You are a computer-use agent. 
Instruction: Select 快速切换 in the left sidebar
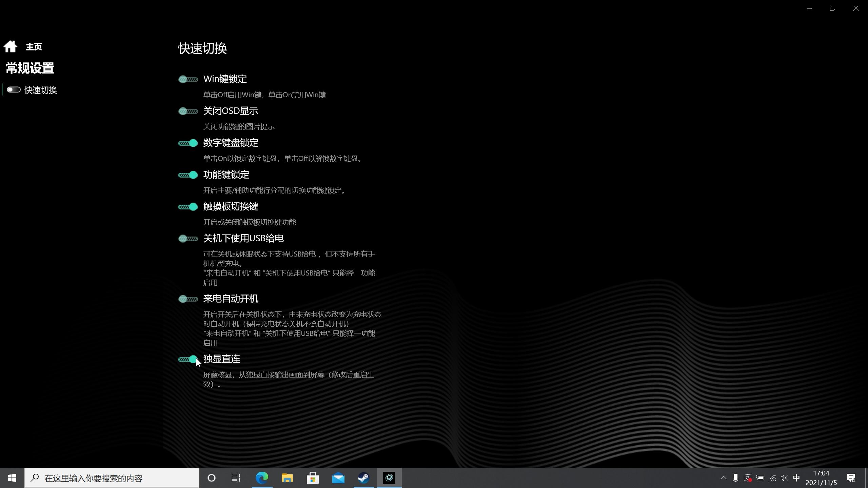(40, 90)
